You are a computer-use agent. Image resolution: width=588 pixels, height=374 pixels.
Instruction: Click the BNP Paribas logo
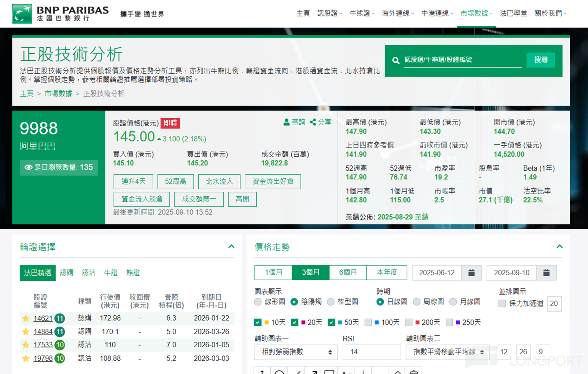click(x=60, y=14)
